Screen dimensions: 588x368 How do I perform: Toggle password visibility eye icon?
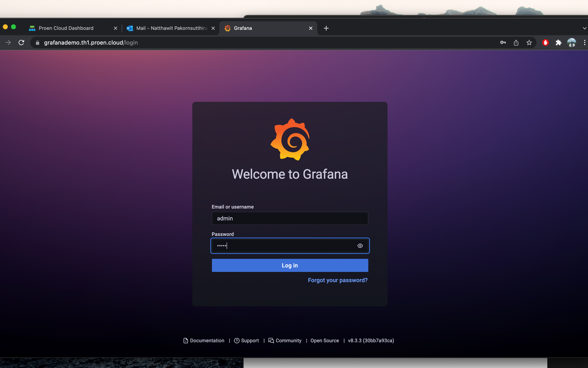click(360, 246)
